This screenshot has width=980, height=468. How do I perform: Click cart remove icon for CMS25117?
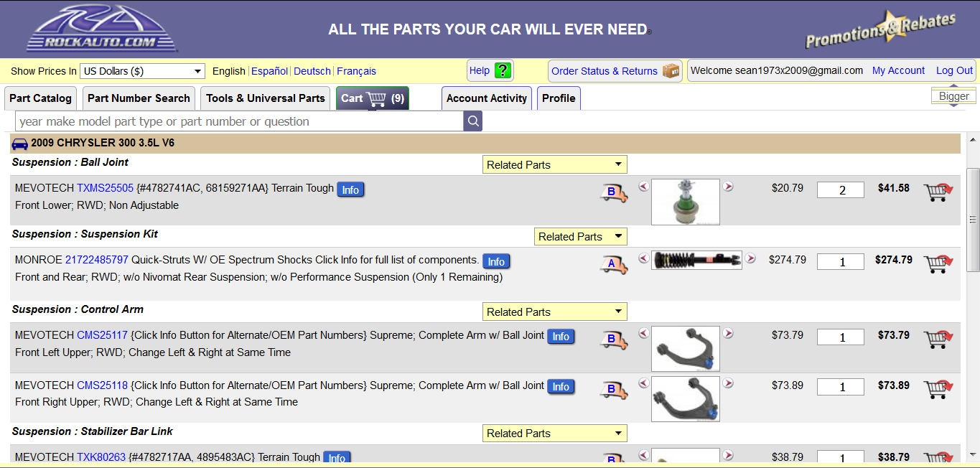pyautogui.click(x=938, y=339)
